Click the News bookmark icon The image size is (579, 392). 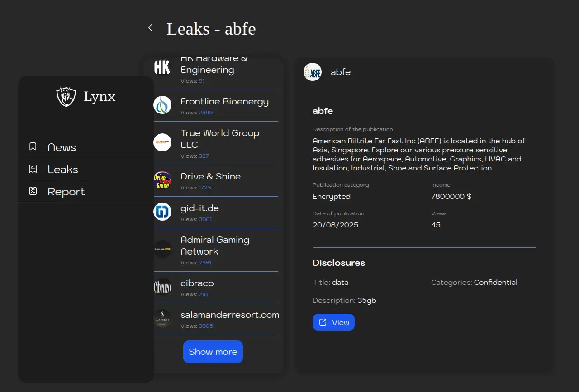point(33,147)
